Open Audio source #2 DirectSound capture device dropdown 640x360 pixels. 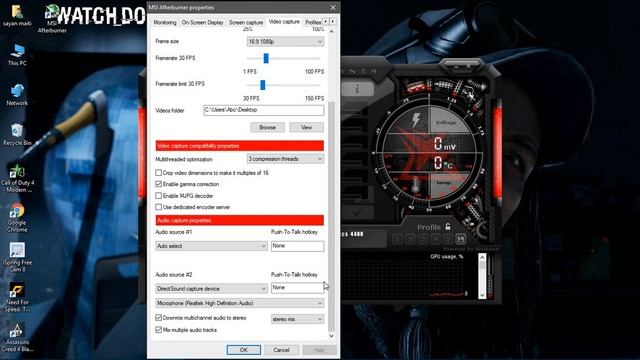pos(211,288)
